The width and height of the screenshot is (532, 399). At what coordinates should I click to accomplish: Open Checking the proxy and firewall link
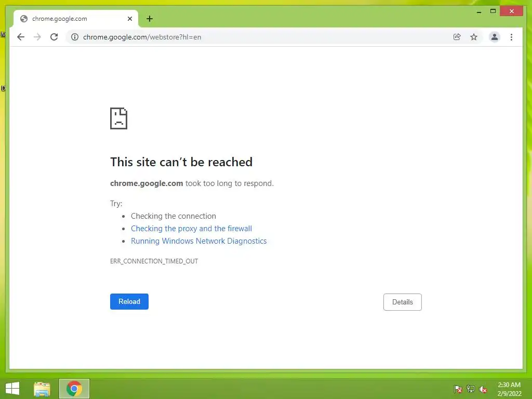tap(191, 229)
